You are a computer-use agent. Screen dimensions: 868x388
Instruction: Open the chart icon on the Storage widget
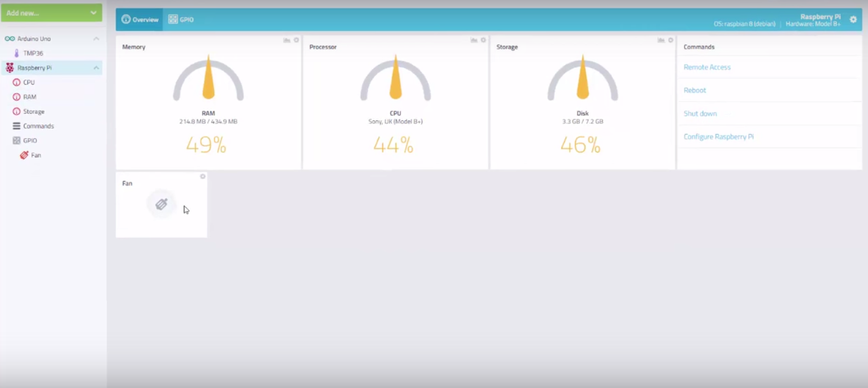click(x=661, y=40)
